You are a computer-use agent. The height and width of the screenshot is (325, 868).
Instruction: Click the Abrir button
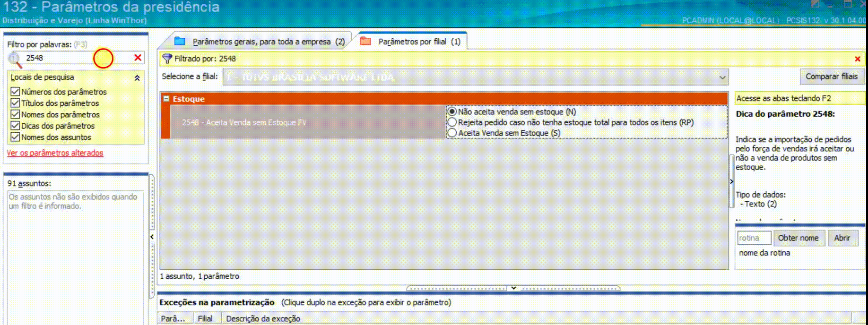[x=842, y=238]
